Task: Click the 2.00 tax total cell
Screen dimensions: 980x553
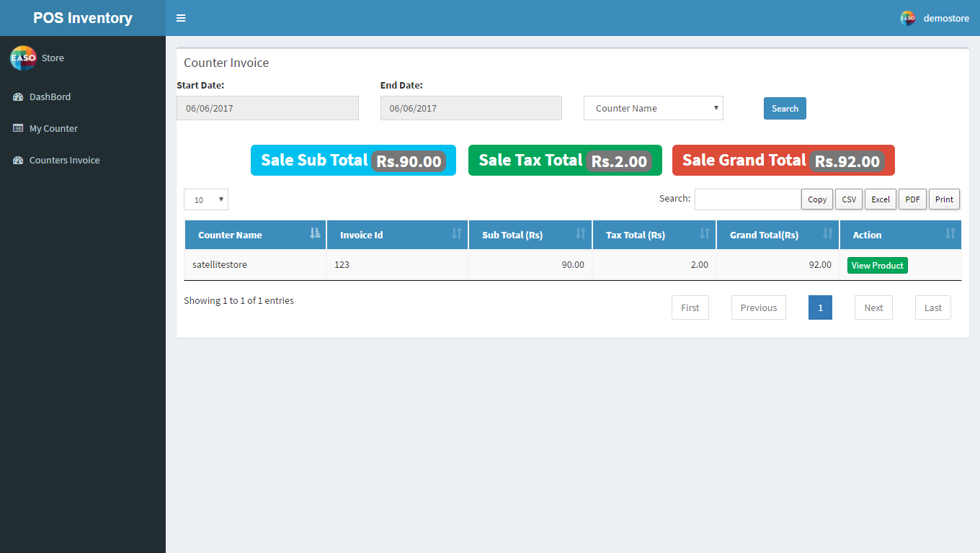Action: [x=654, y=265]
